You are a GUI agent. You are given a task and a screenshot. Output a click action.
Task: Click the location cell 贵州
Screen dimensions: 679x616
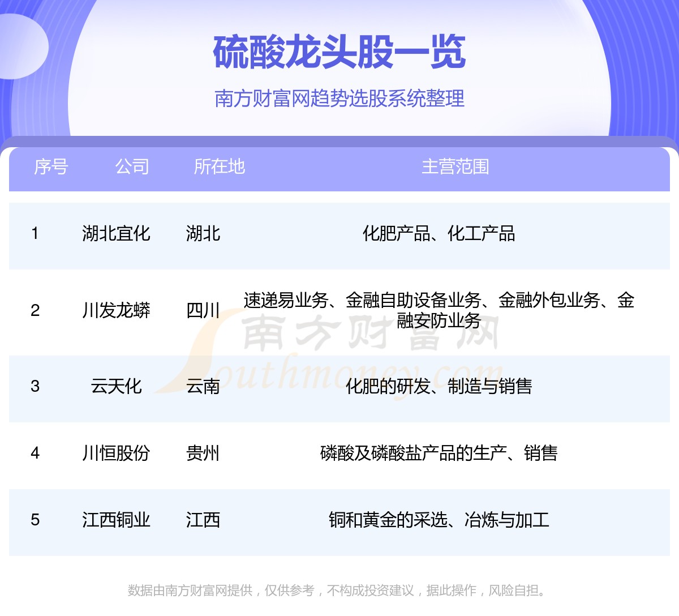click(203, 453)
